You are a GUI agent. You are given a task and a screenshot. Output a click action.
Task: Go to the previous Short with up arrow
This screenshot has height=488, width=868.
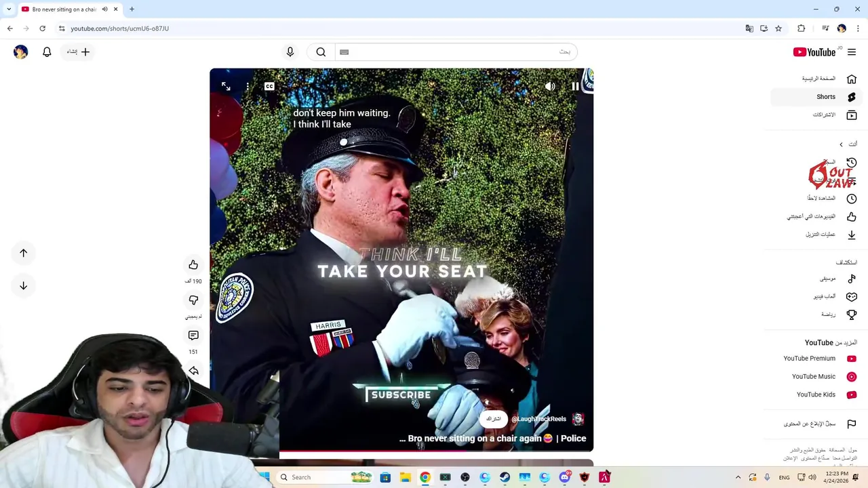point(23,253)
